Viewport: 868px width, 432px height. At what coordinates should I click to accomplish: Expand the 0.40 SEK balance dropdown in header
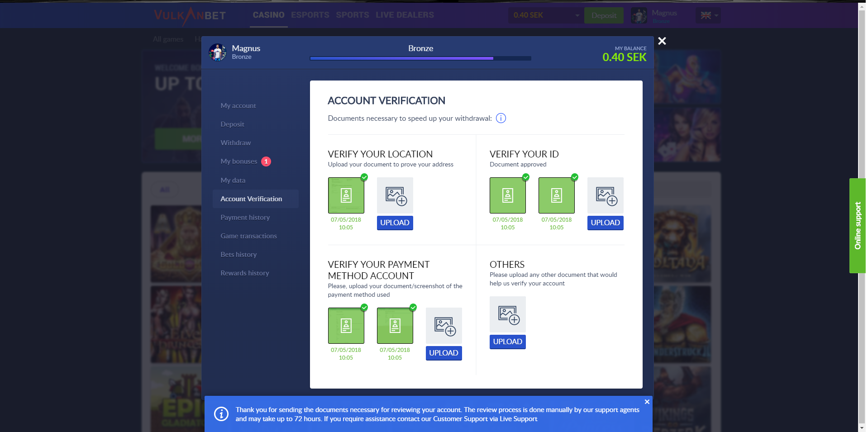(x=545, y=15)
